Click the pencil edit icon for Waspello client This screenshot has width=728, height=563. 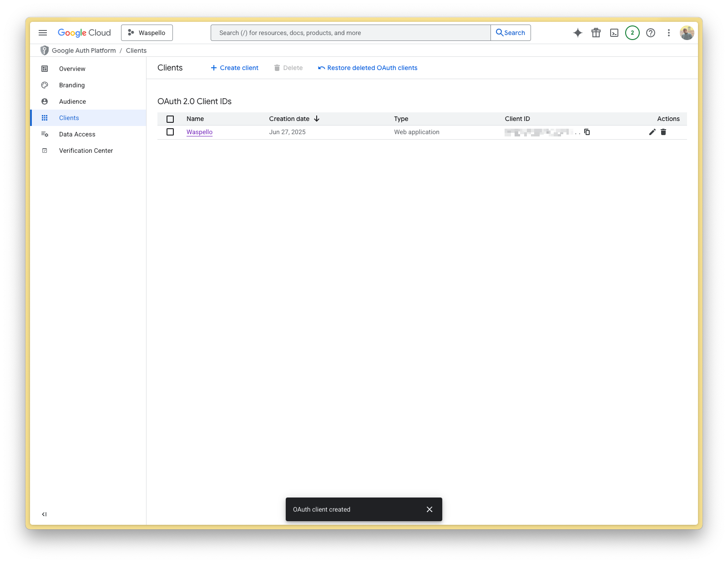pos(652,132)
